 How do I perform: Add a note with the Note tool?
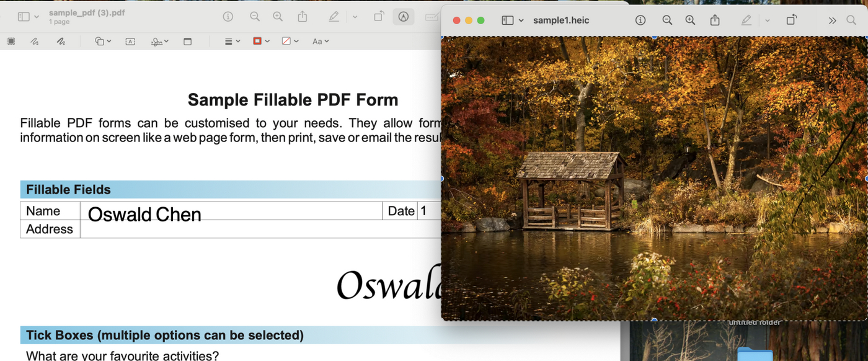pos(187,42)
